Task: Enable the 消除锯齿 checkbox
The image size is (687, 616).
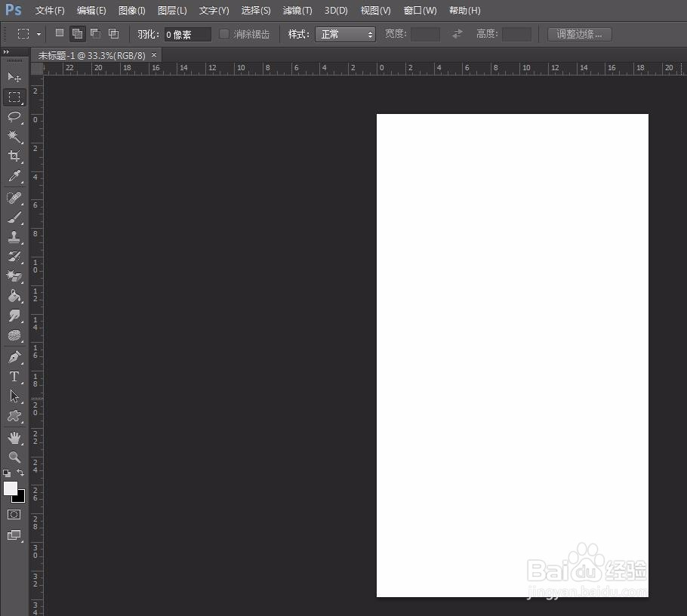Action: [x=223, y=33]
